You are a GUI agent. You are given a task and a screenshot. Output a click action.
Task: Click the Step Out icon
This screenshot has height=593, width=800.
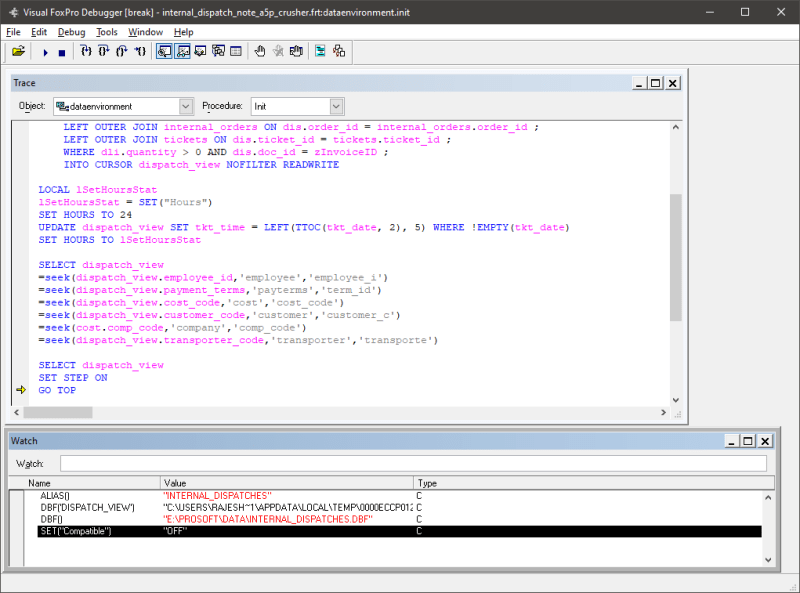point(121,51)
